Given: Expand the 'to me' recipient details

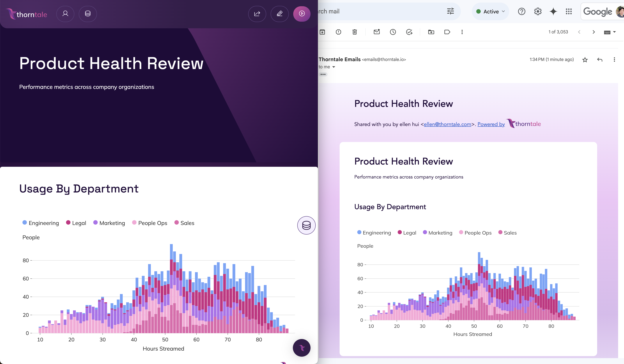Looking at the screenshot, I should (334, 67).
